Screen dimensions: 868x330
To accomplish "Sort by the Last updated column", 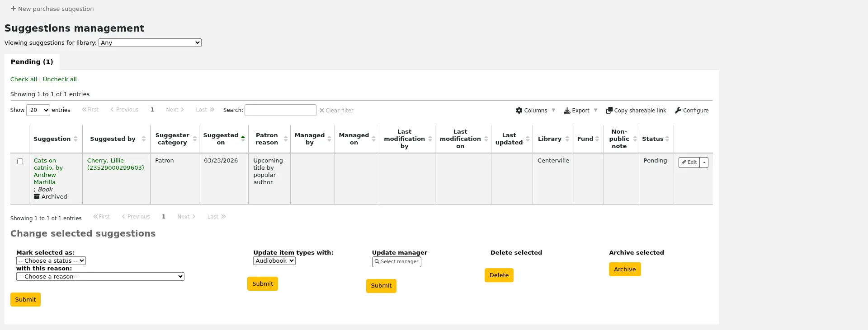I will pyautogui.click(x=512, y=139).
